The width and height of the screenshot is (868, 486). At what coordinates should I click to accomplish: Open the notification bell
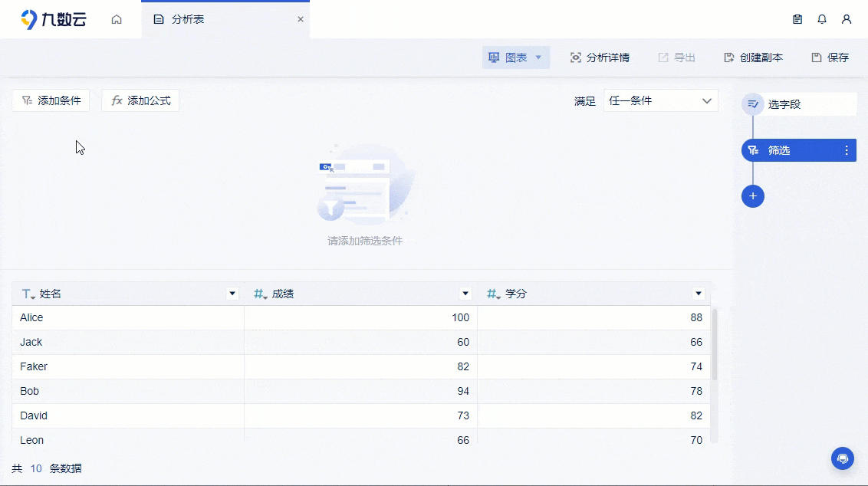tap(822, 19)
